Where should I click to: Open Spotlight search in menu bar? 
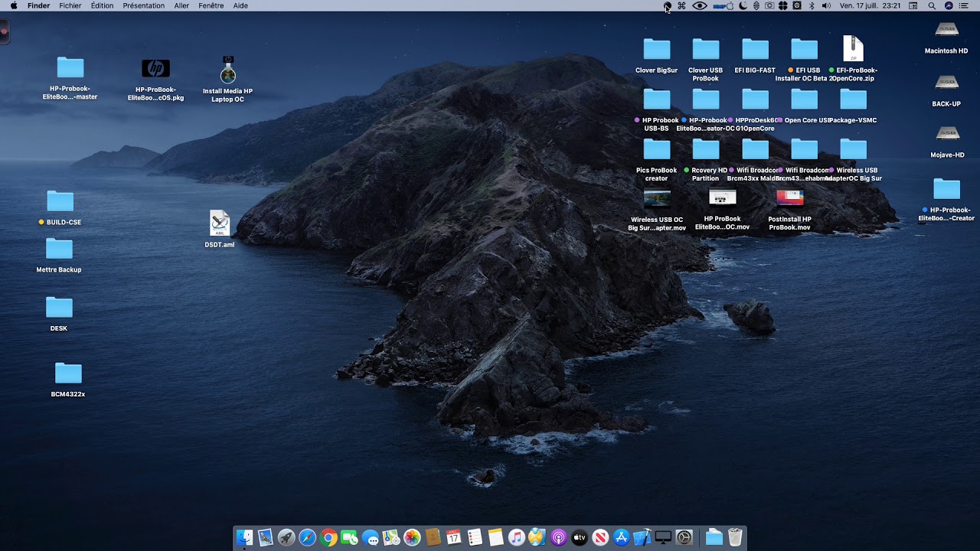pos(932,5)
